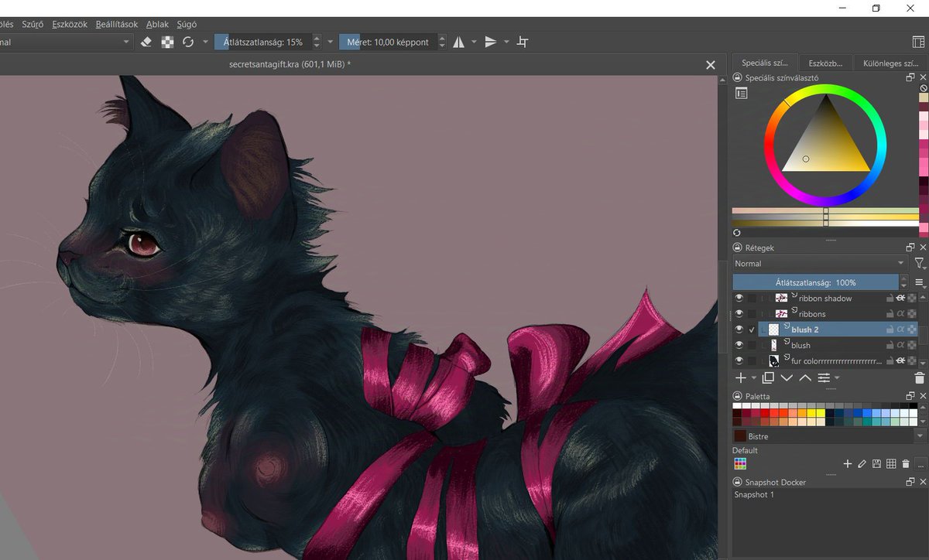Toggle the eraser mode in the toolbar
This screenshot has height=560, width=929.
tap(147, 41)
